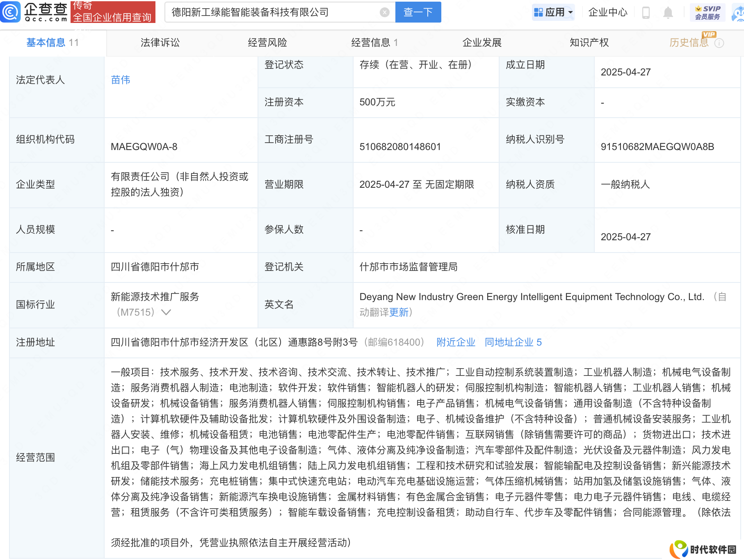Expand the 国标行业 M7515 chevron
The width and height of the screenshot is (744, 560).
click(x=166, y=312)
